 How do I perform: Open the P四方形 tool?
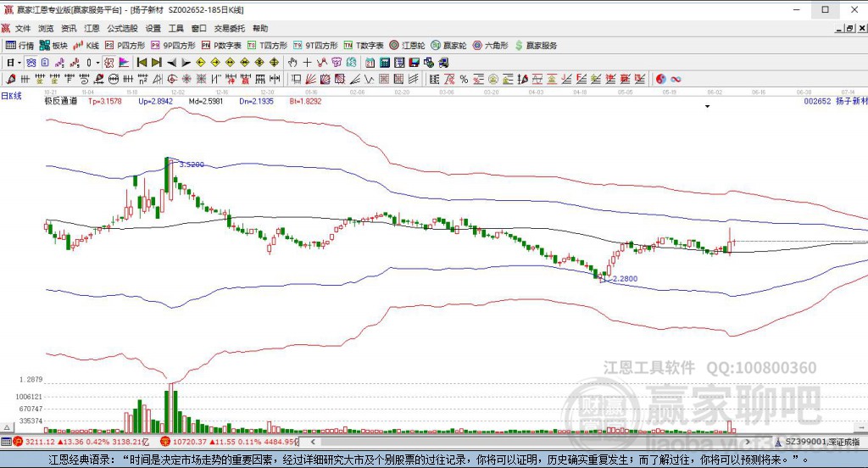(125, 46)
